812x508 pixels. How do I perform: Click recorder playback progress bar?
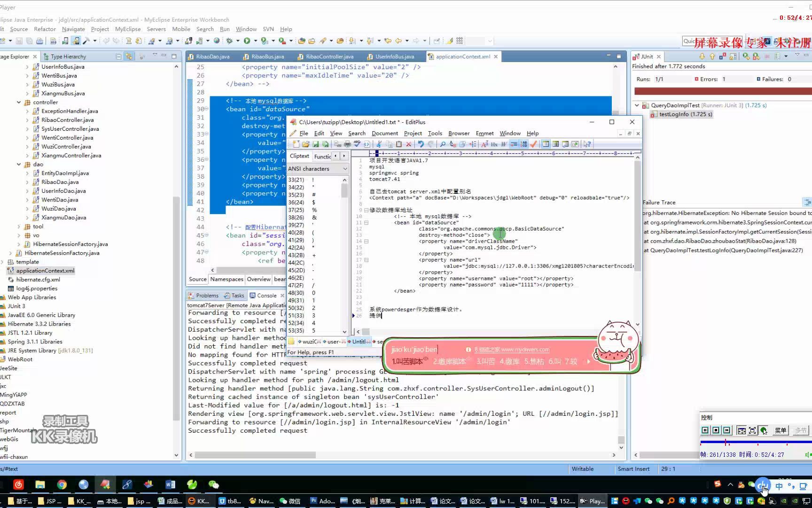click(756, 442)
